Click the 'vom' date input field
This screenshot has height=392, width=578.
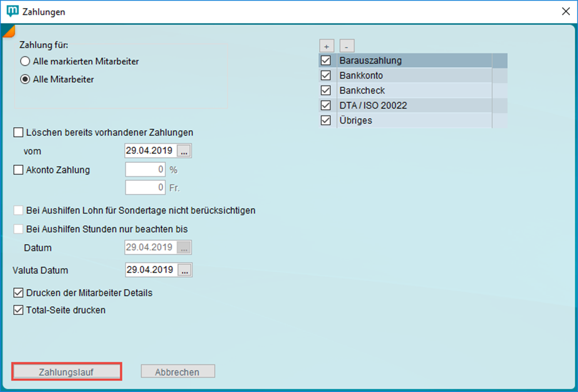(x=151, y=151)
